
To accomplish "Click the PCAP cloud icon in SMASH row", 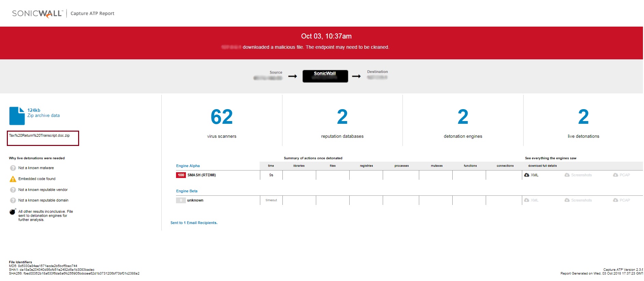I will (x=615, y=175).
